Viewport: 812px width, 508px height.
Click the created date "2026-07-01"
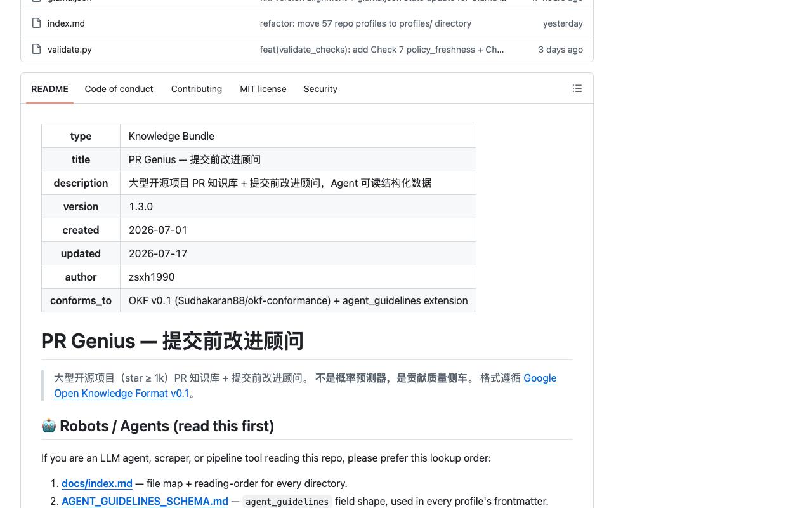(x=298, y=230)
